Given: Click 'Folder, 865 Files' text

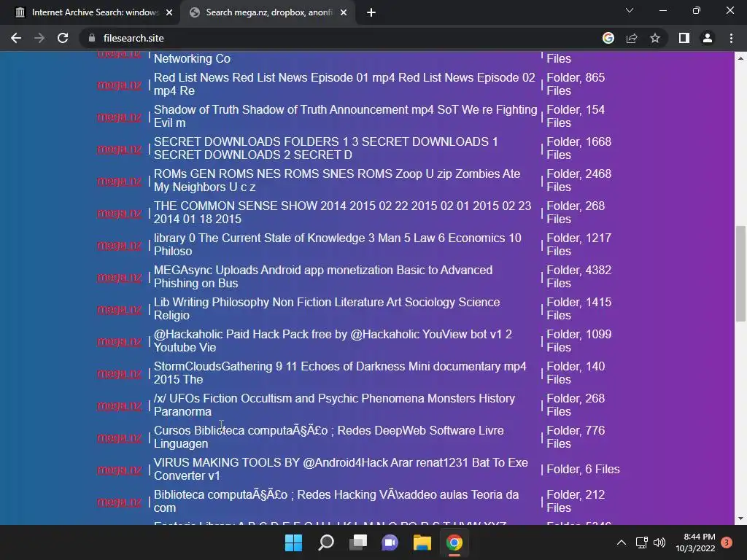Looking at the screenshot, I should tap(576, 85).
